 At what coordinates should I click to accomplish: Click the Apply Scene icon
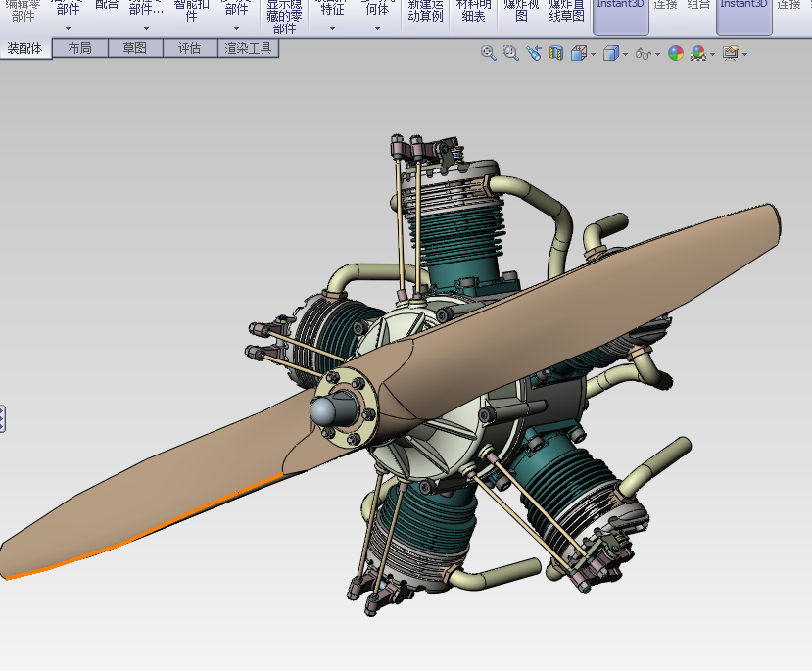(x=698, y=53)
